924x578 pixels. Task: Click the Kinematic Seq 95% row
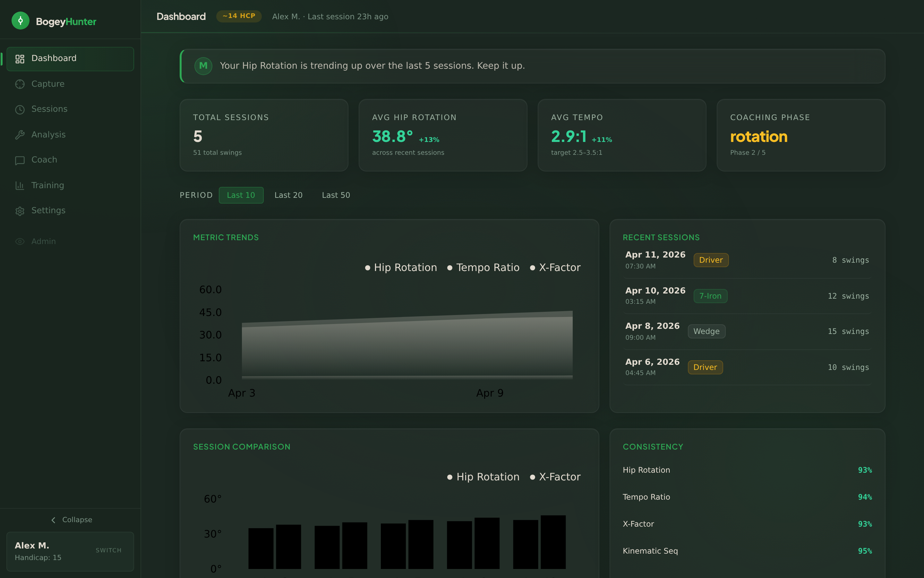[x=747, y=551]
